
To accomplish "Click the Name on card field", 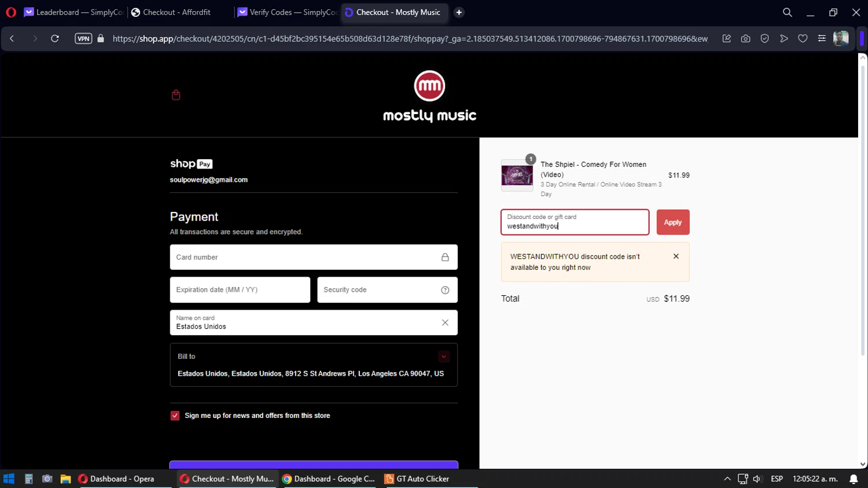I will pos(314,323).
